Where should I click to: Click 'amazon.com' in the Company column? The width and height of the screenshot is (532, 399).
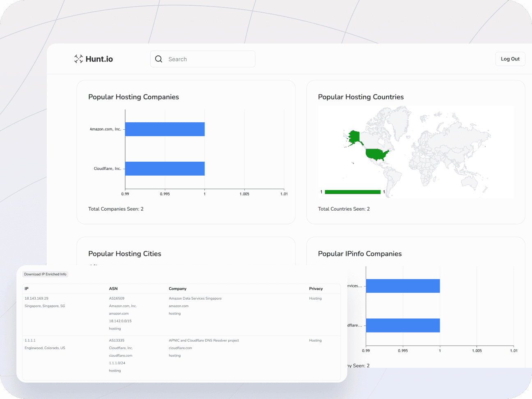point(179,306)
